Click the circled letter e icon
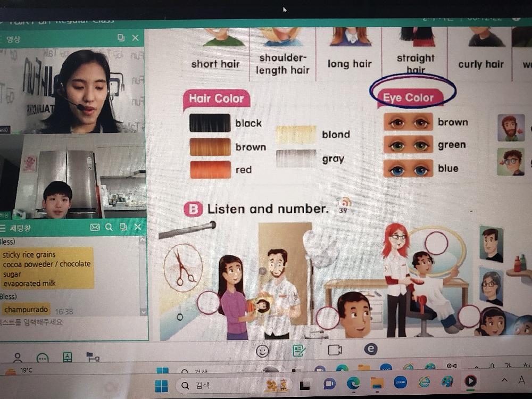 click(371, 349)
